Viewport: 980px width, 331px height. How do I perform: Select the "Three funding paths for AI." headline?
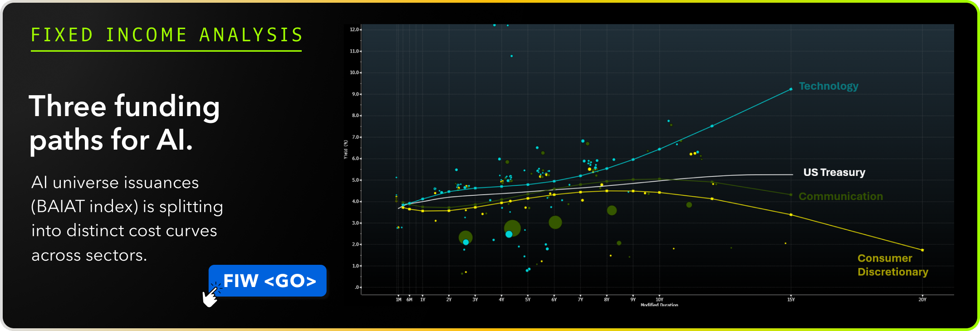[x=125, y=123]
